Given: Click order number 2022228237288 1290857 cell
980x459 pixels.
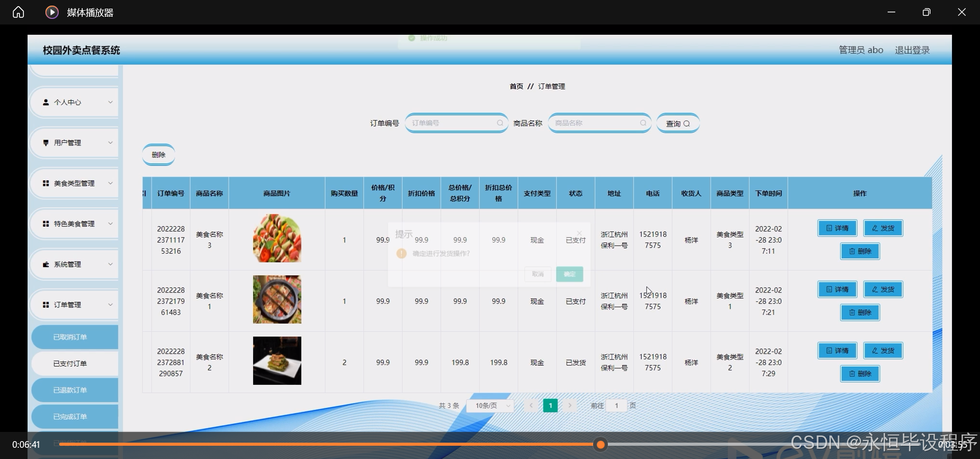Looking at the screenshot, I should point(170,363).
